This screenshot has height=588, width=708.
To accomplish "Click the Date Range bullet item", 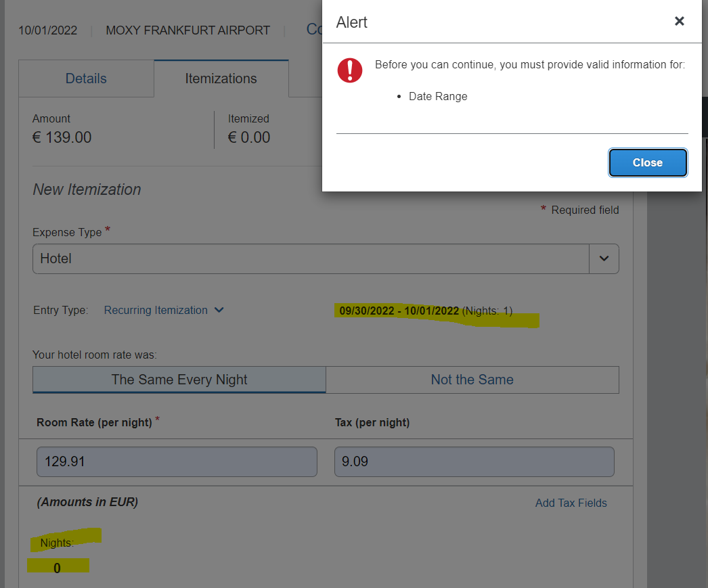I will [x=437, y=96].
